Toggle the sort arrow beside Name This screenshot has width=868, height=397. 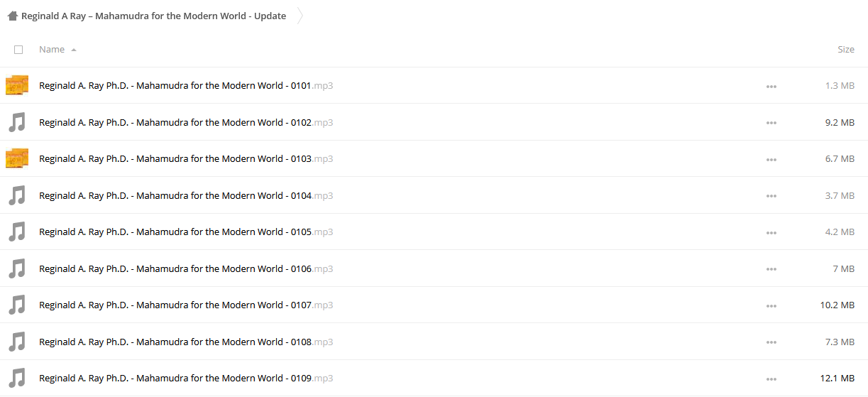74,50
